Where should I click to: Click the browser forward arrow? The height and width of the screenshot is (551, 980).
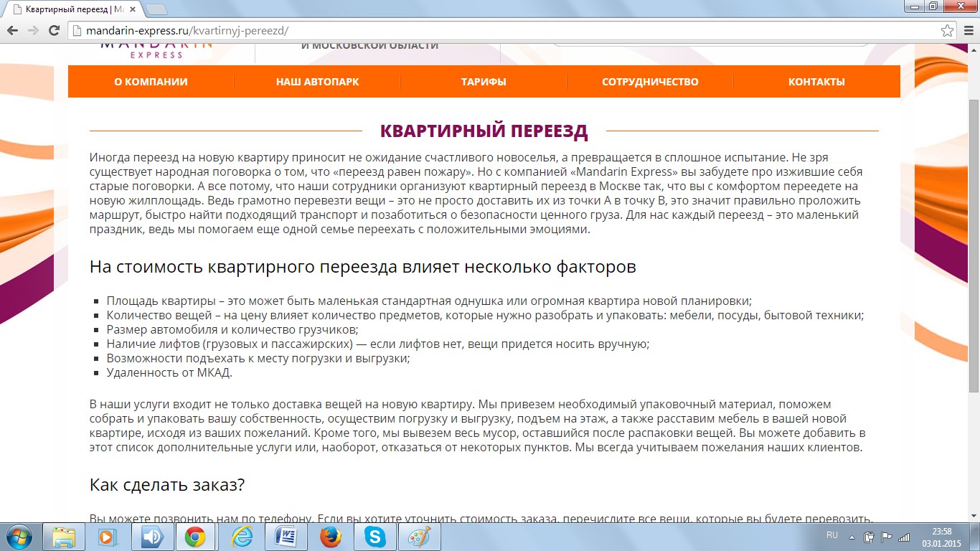33,31
